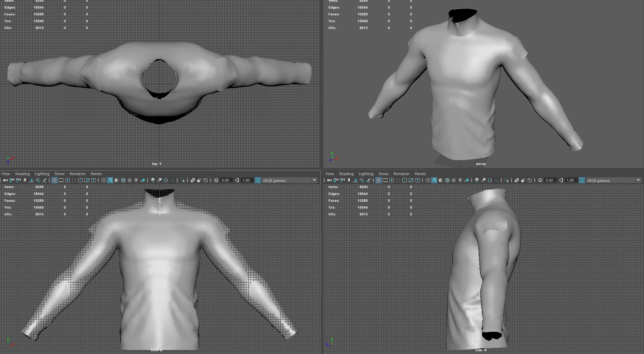Screen dimensions: 644x354
Task: Expand sRGB gamma color space dropdown in side view
Action: (638, 180)
